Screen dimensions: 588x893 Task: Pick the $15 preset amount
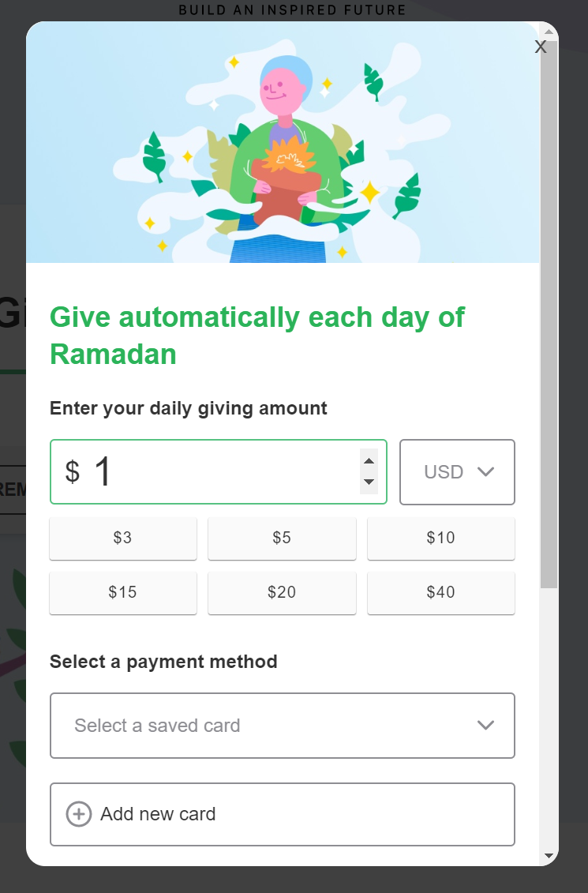pyautogui.click(x=123, y=593)
